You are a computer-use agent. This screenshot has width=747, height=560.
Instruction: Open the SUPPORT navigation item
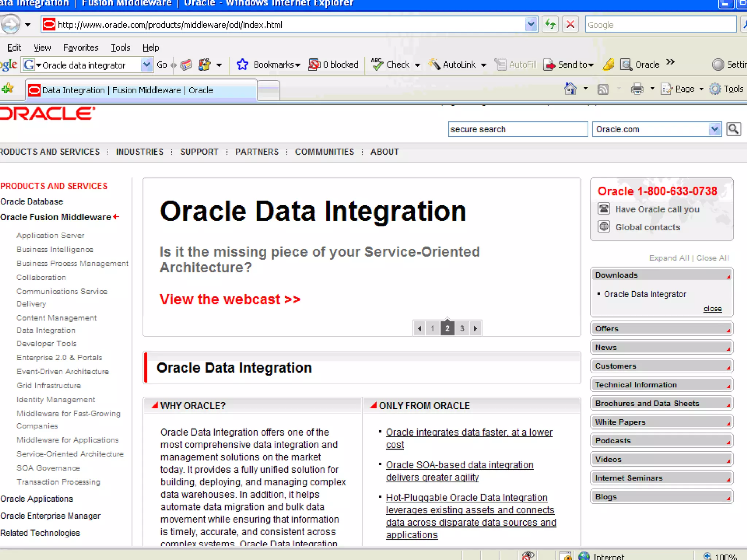199,152
